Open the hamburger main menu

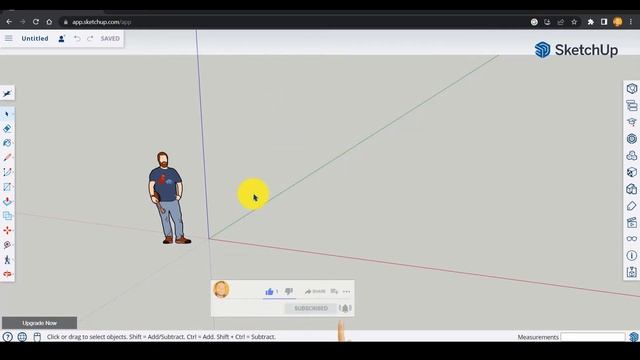tap(9, 38)
